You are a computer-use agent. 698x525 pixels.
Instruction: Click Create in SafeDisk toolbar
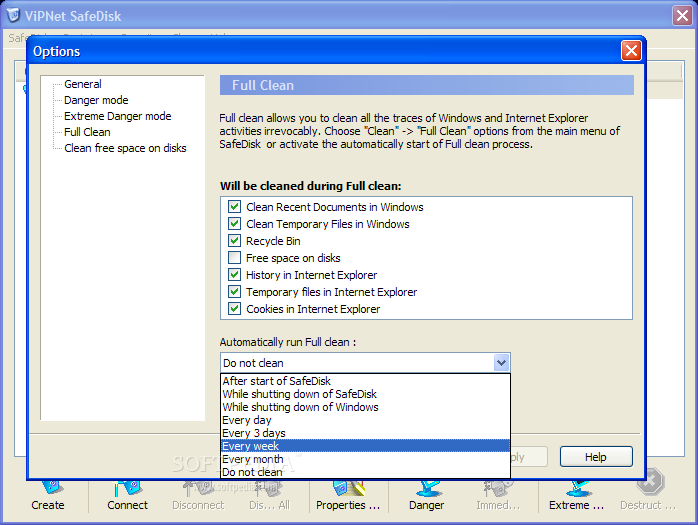click(48, 497)
